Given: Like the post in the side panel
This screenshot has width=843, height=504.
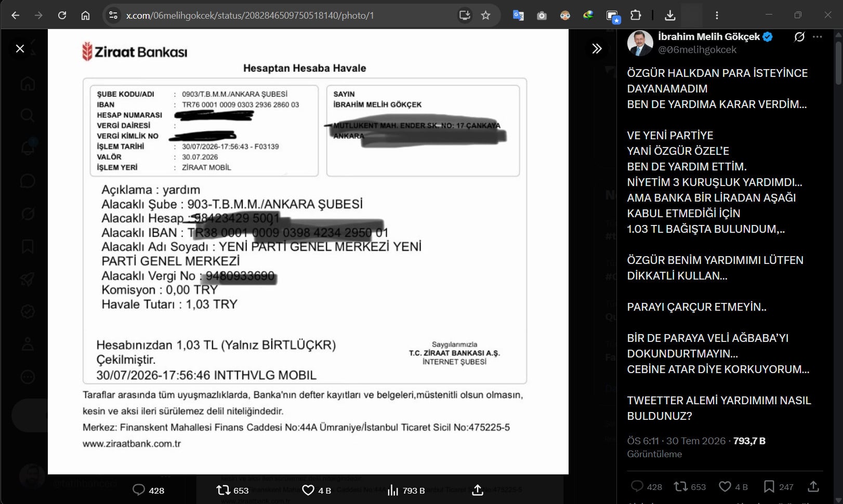Looking at the screenshot, I should [733, 487].
